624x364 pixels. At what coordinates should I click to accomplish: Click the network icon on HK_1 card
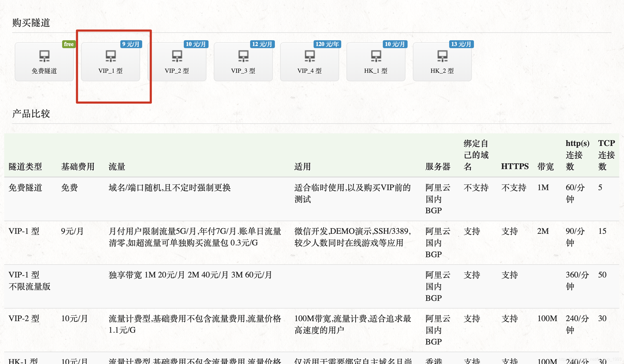pyautogui.click(x=376, y=56)
